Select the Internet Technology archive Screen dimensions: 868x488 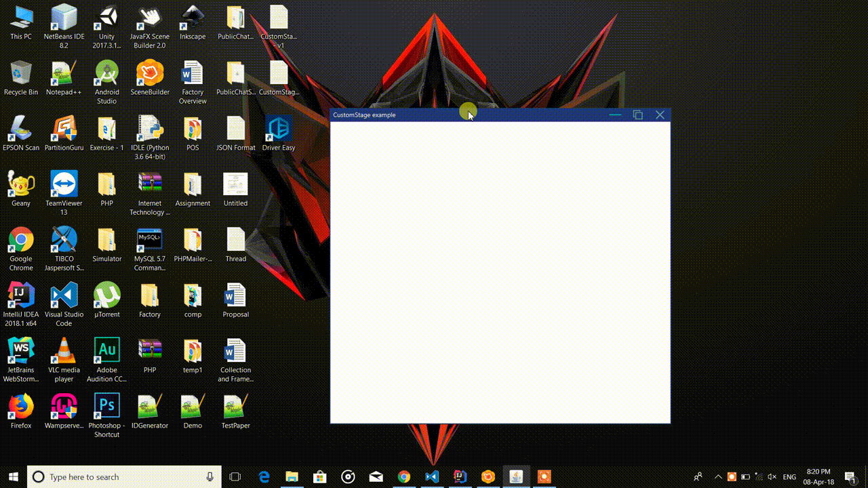150,192
